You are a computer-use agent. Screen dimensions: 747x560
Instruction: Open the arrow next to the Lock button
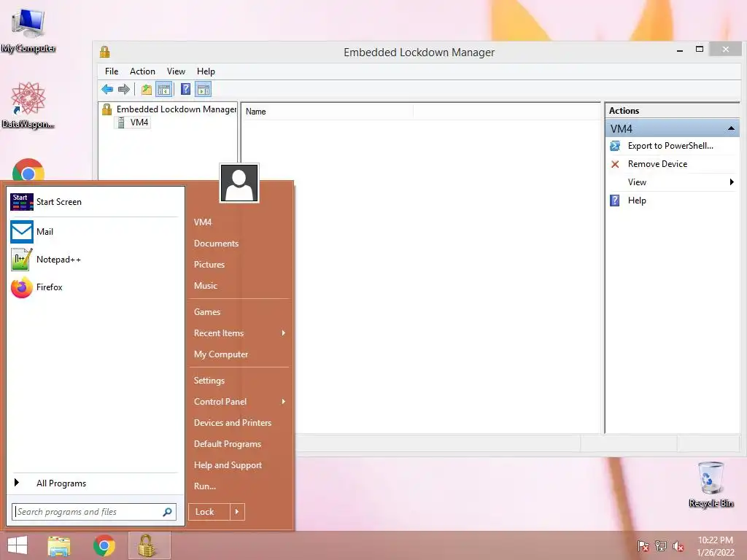[x=237, y=512]
